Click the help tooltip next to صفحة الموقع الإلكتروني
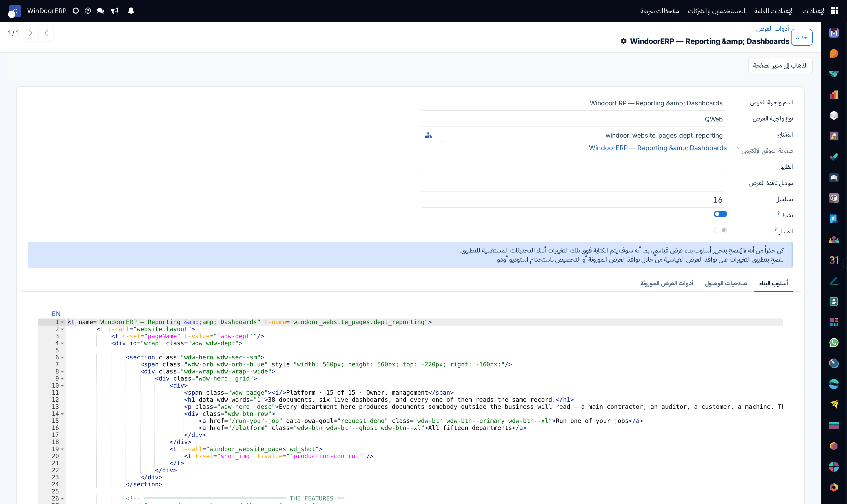Viewport: 847px width, 504px height. tap(738, 148)
